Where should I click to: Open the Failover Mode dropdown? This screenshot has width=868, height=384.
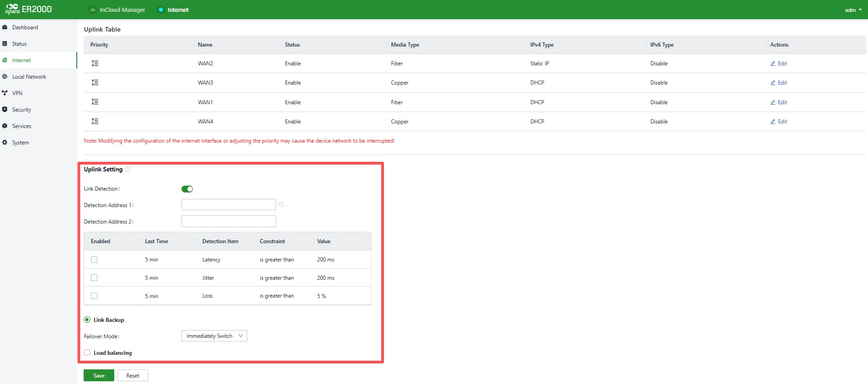pos(214,336)
